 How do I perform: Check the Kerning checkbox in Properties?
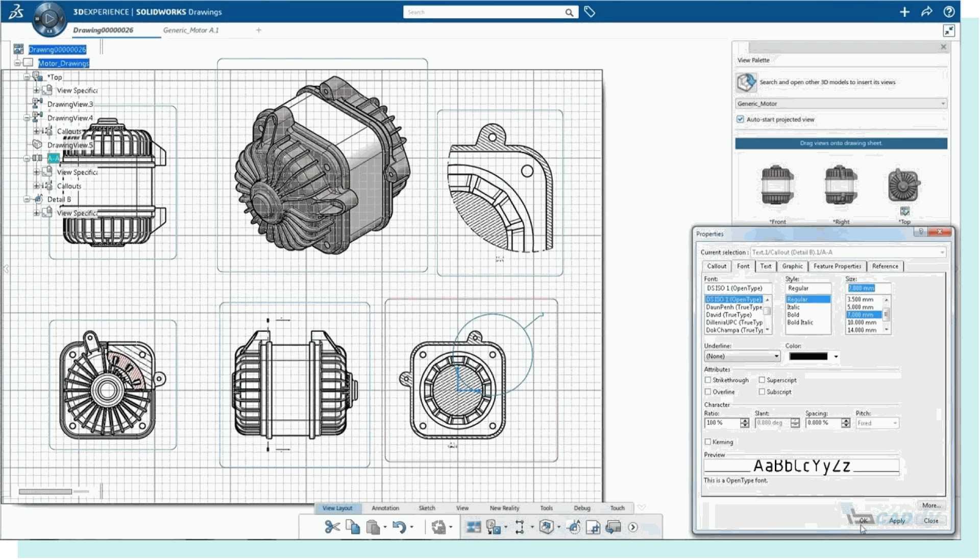(708, 442)
